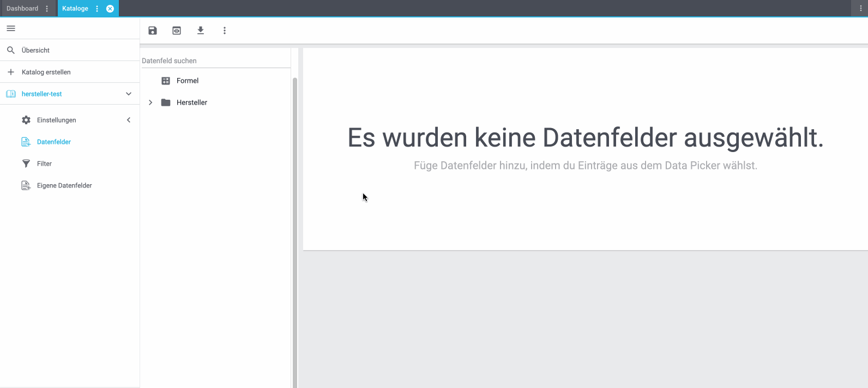The width and height of the screenshot is (868, 388).
Task: Switch to the Dashboard tab
Action: pyautogui.click(x=22, y=9)
